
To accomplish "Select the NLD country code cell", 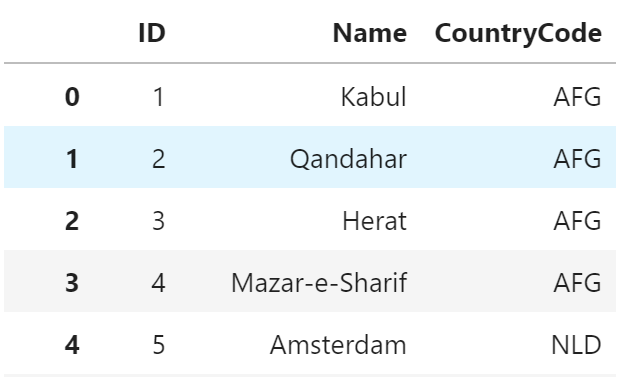I will pos(576,345).
